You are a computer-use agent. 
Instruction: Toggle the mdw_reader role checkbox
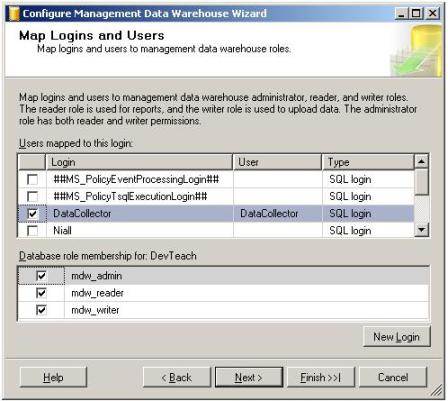point(41,293)
